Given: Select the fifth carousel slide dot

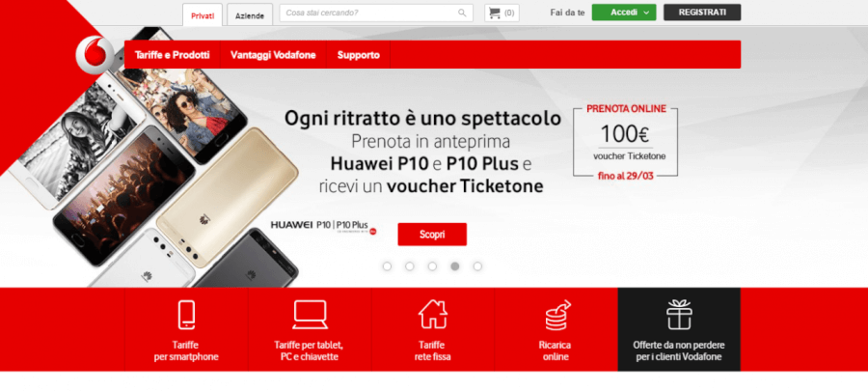Looking at the screenshot, I should (x=477, y=266).
